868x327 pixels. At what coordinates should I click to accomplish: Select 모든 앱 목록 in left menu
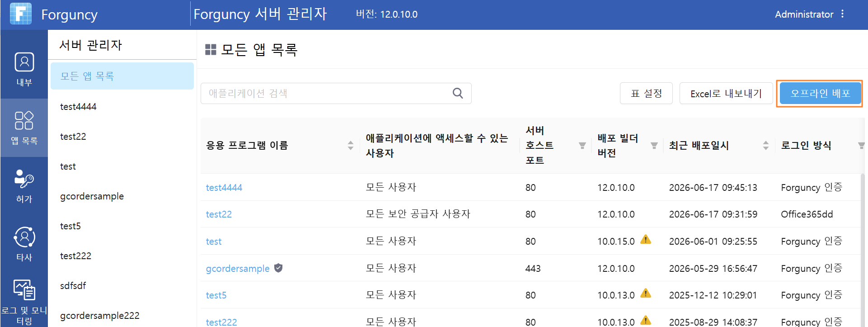tap(122, 76)
